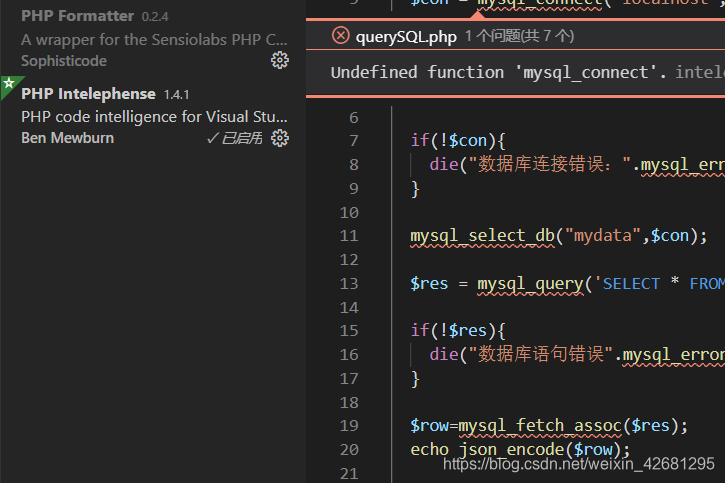Click the json_encode call on line 20
This screenshot has height=483, width=725.
[x=512, y=450]
